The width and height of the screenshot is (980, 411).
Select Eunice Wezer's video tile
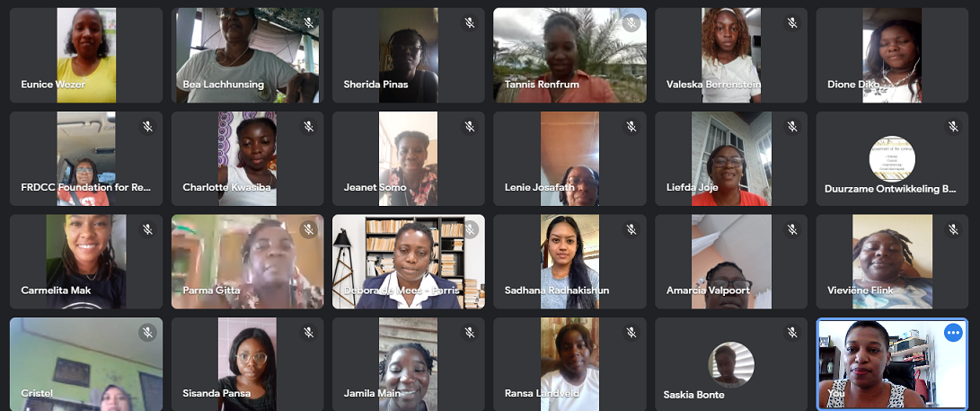(x=86, y=55)
